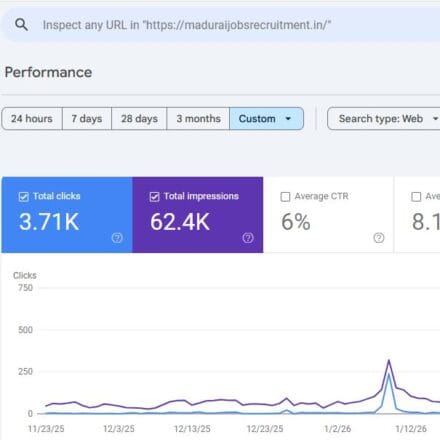Click the 12/13/25 date axis label
This screenshot has height=440, width=440.
[192, 429]
